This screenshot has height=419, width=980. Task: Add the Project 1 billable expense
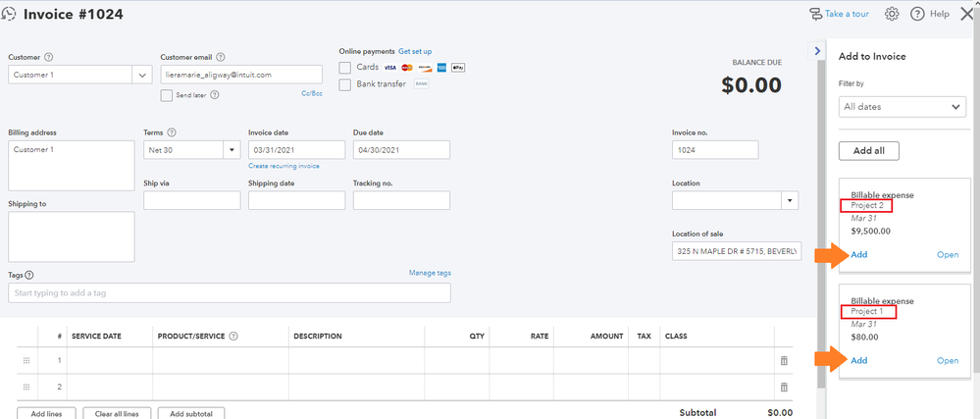click(x=859, y=360)
